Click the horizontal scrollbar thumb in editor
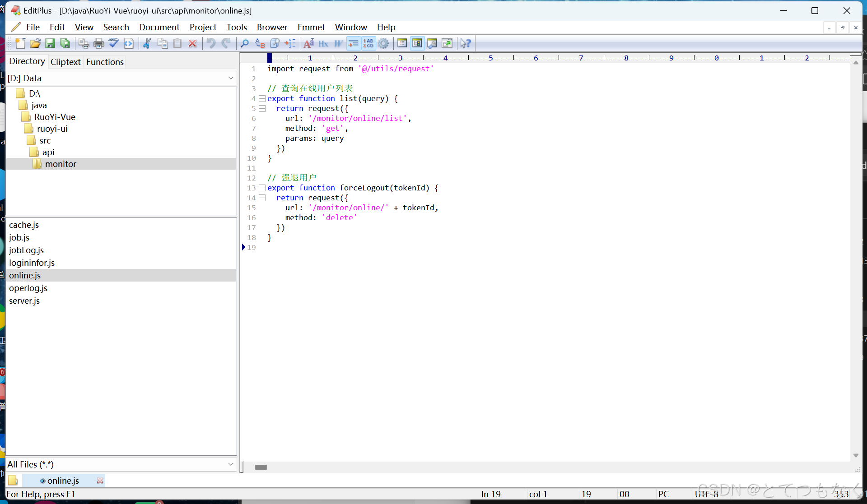 click(261, 467)
